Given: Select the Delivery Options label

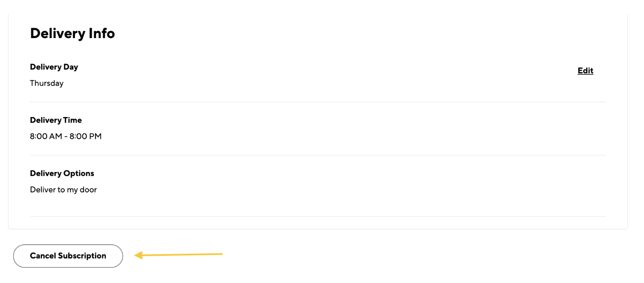Looking at the screenshot, I should 62,174.
